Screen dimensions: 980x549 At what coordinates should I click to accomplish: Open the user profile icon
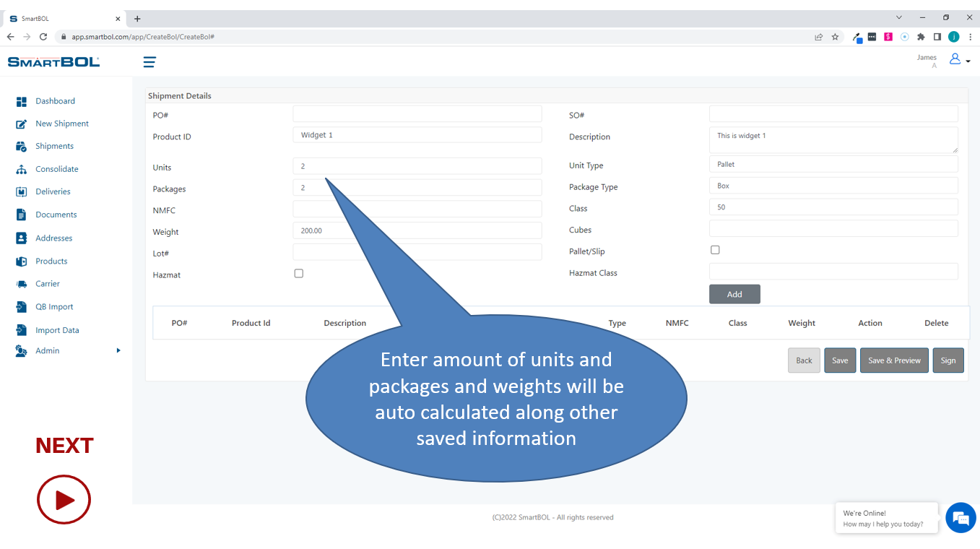tap(955, 59)
